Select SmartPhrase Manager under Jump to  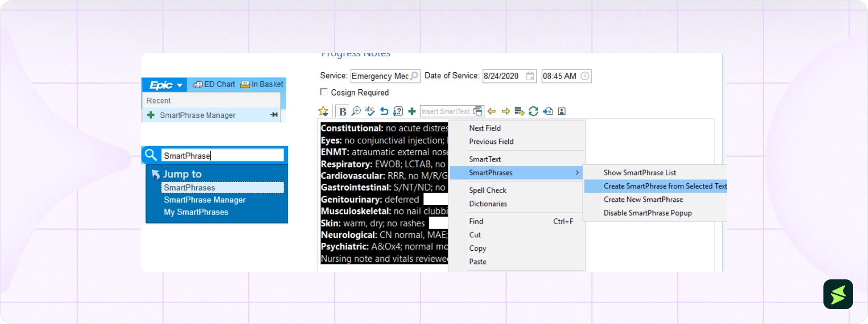coord(205,200)
